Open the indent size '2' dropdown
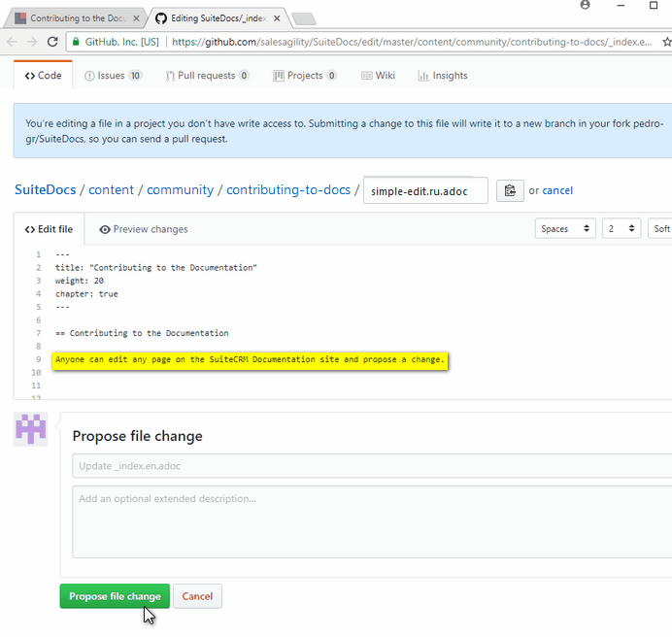 click(x=621, y=228)
